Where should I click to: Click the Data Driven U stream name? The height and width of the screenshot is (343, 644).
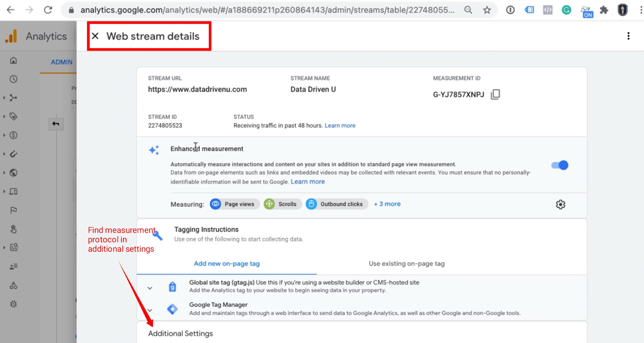pyautogui.click(x=313, y=89)
